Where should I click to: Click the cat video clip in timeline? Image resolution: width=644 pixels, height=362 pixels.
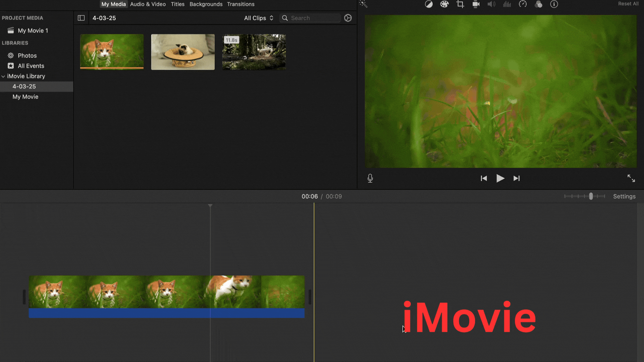point(166,292)
